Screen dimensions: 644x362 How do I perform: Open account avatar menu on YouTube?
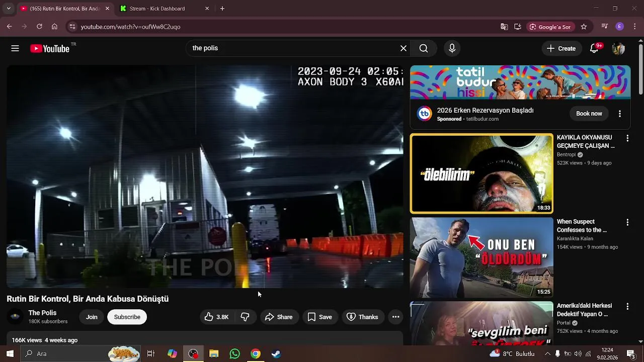(618, 48)
